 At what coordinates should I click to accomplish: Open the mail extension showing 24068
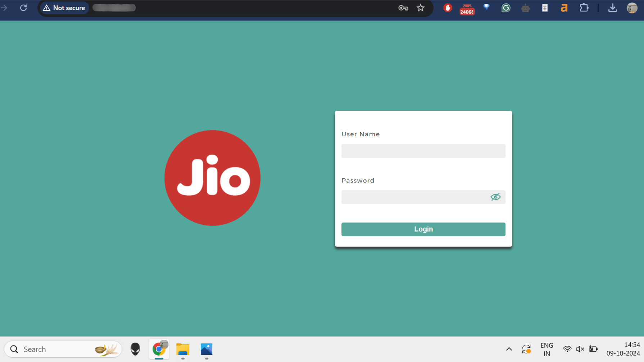467,9
